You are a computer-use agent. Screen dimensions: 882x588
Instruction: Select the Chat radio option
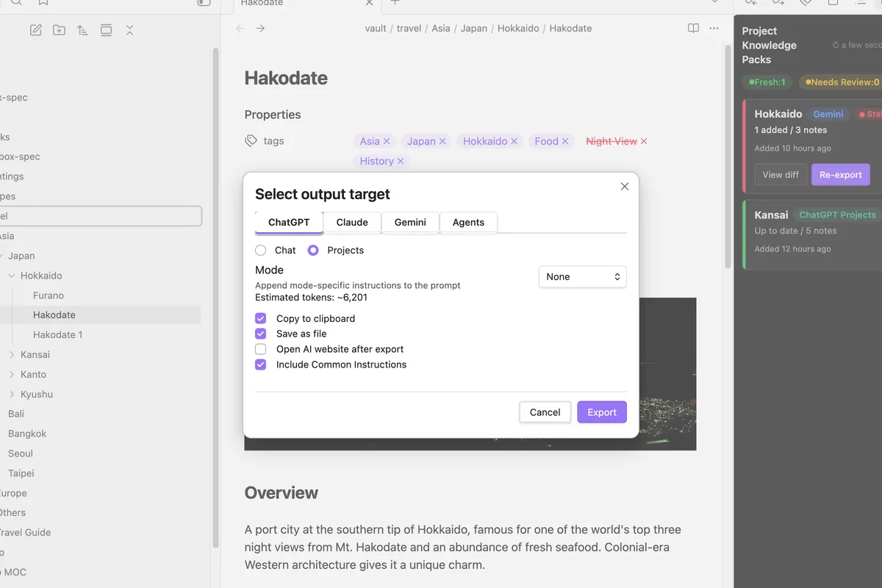tap(260, 250)
